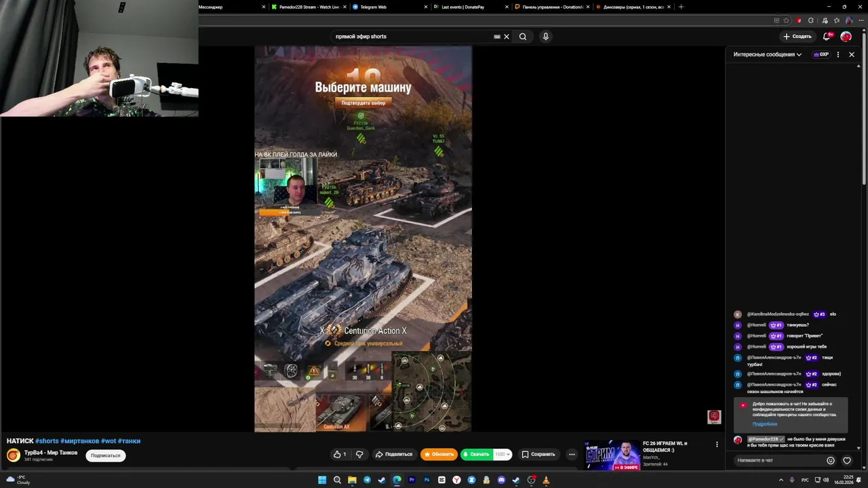868x488 pixels.
Task: Open the 1080 download quality dropdown
Action: [502, 454]
